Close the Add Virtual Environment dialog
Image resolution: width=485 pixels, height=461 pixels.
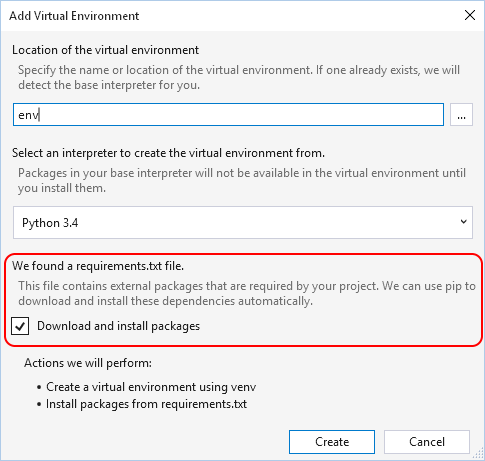[470, 15]
